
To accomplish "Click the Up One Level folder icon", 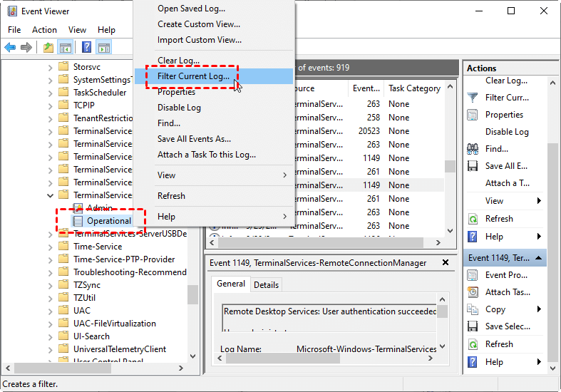I will click(x=48, y=48).
